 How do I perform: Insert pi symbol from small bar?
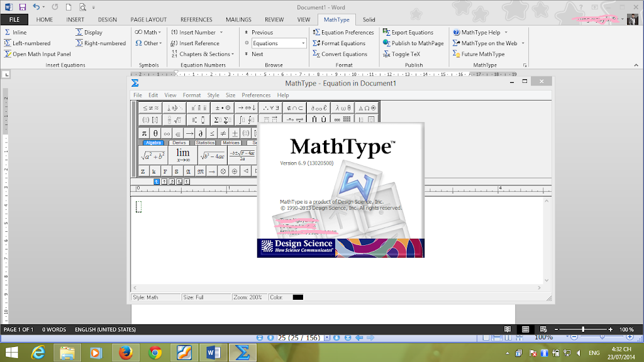click(x=144, y=133)
